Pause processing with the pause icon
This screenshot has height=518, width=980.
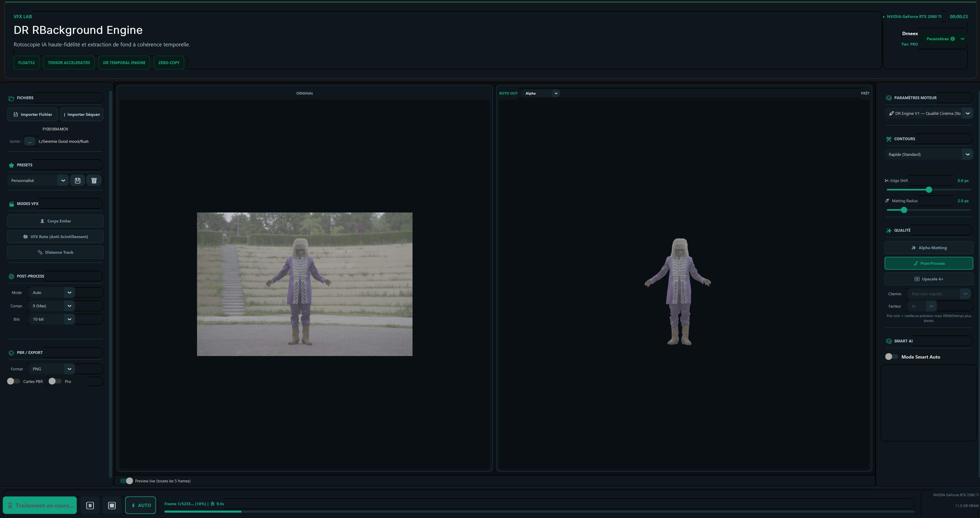90,505
